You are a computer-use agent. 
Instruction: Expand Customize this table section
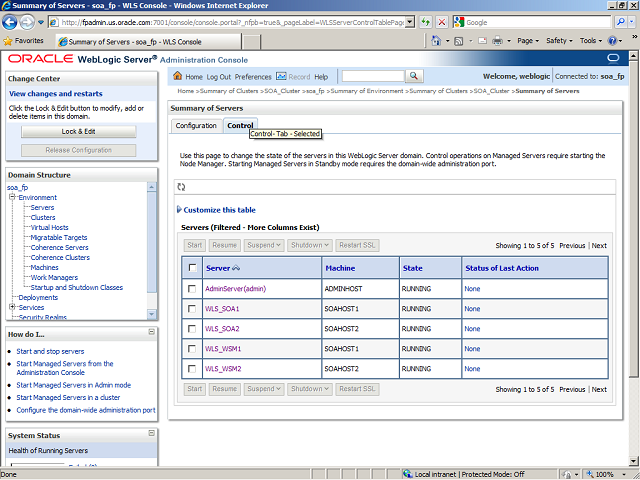[180, 210]
